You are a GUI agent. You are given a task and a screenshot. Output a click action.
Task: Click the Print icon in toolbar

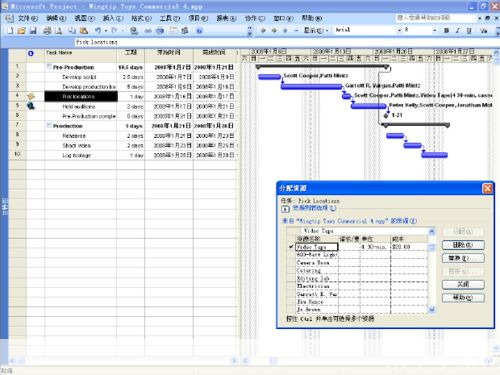click(48, 31)
